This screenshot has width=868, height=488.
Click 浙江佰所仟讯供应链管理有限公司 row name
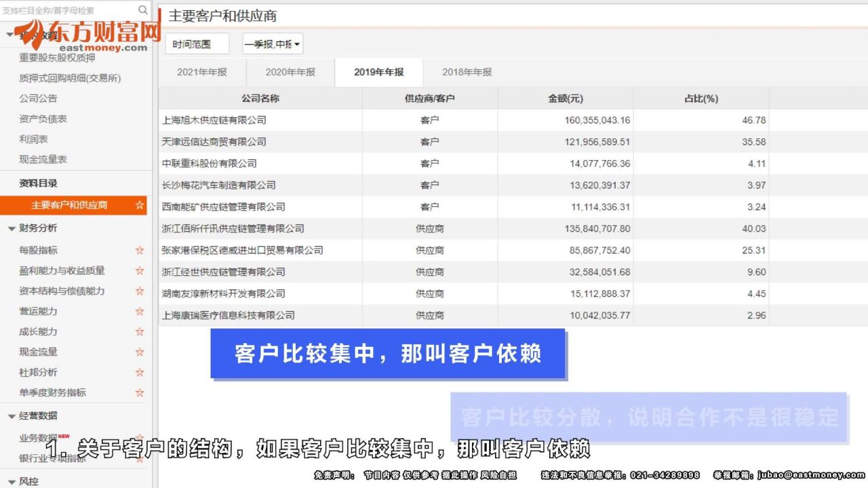pyautogui.click(x=233, y=228)
